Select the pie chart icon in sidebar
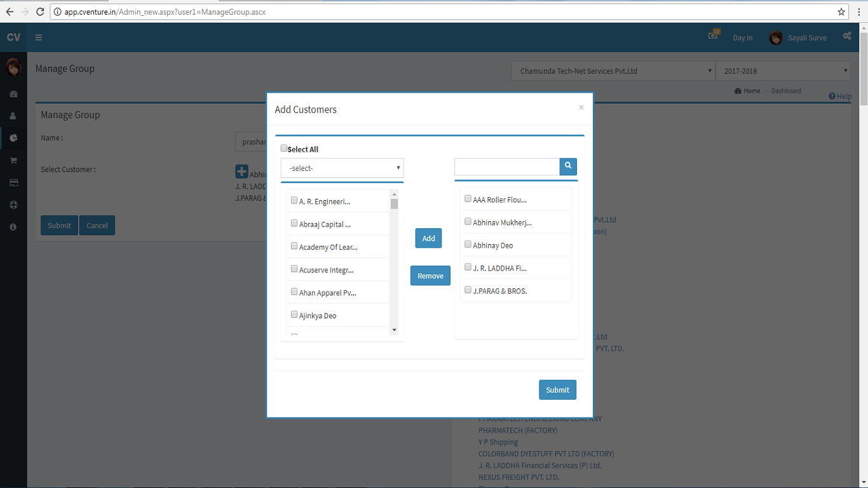Screen dimensions: 868x488 coord(13,138)
